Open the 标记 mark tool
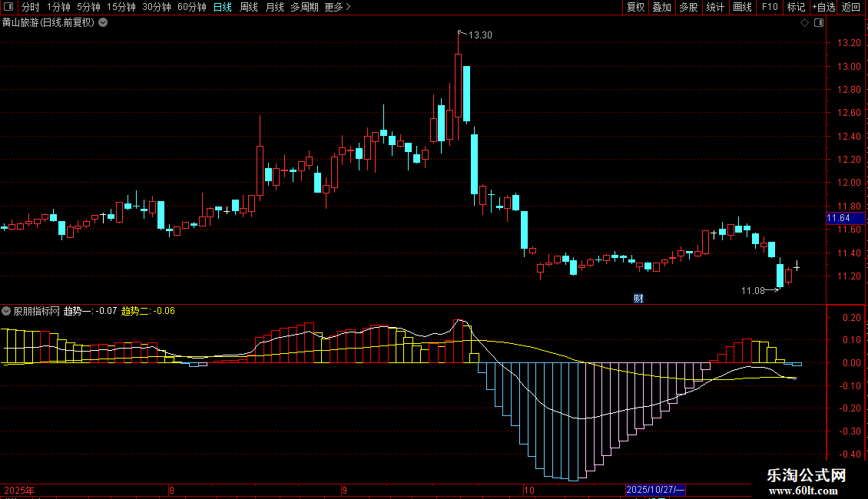This screenshot has width=868, height=499. pyautogui.click(x=796, y=7)
